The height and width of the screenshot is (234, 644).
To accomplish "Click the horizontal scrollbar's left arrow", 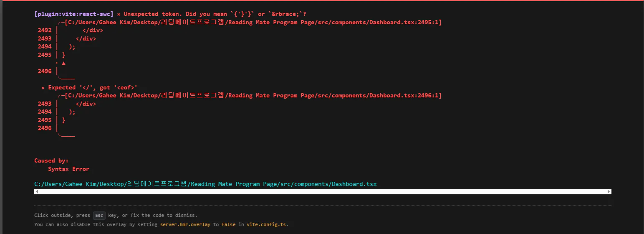I will [x=37, y=191].
